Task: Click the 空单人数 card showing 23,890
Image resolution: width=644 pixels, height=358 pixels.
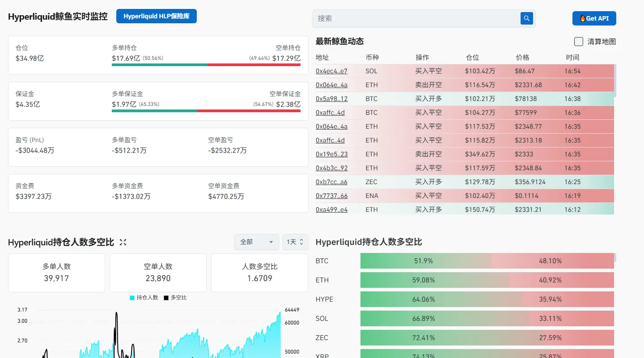Action: tap(158, 273)
